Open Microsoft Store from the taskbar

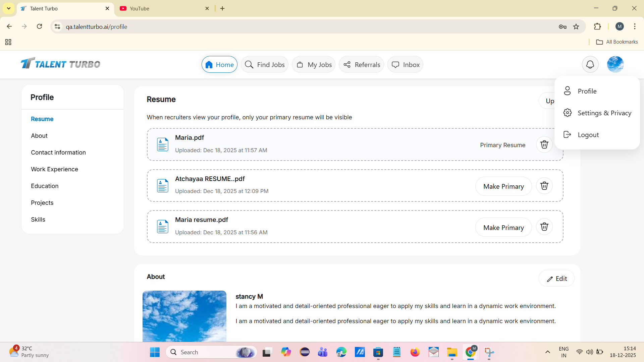pos(378,352)
